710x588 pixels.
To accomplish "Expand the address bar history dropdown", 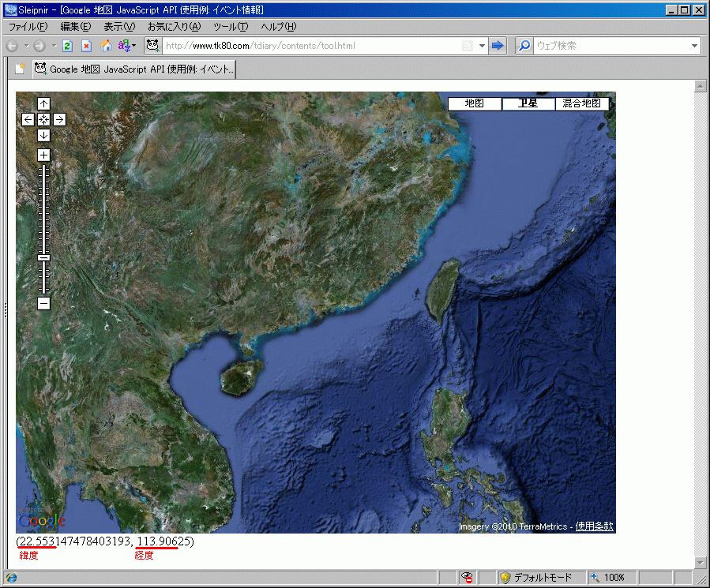I will (x=482, y=46).
